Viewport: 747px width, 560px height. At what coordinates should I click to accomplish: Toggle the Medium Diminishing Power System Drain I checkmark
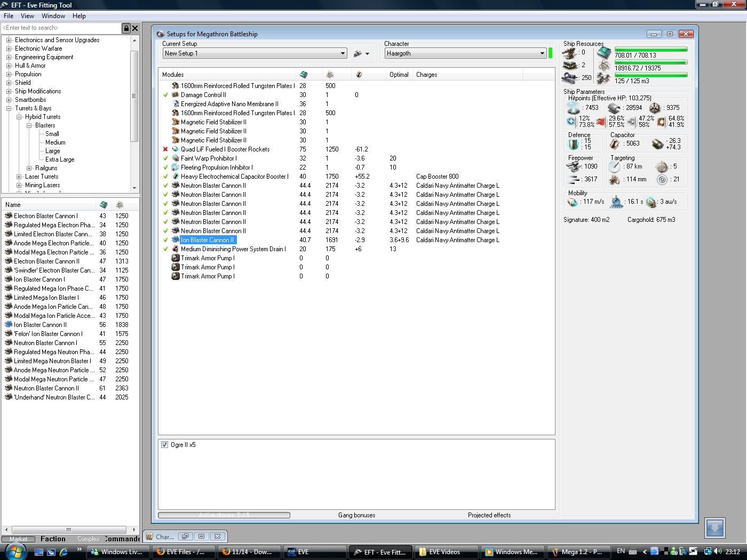point(166,249)
